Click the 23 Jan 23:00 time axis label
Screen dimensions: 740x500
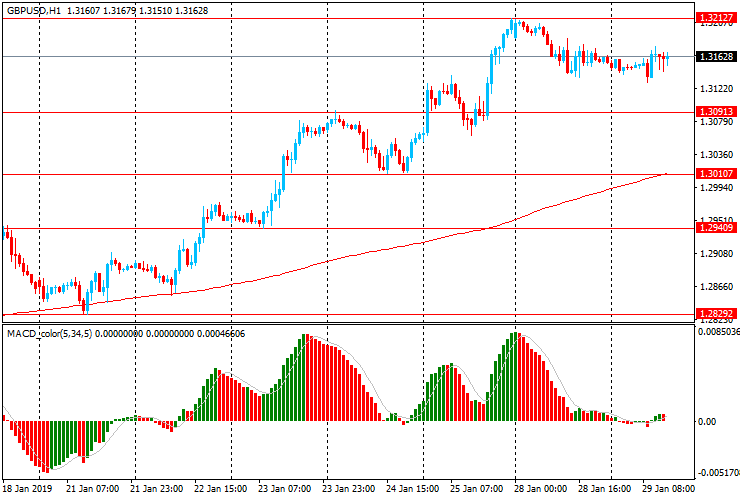(349, 488)
